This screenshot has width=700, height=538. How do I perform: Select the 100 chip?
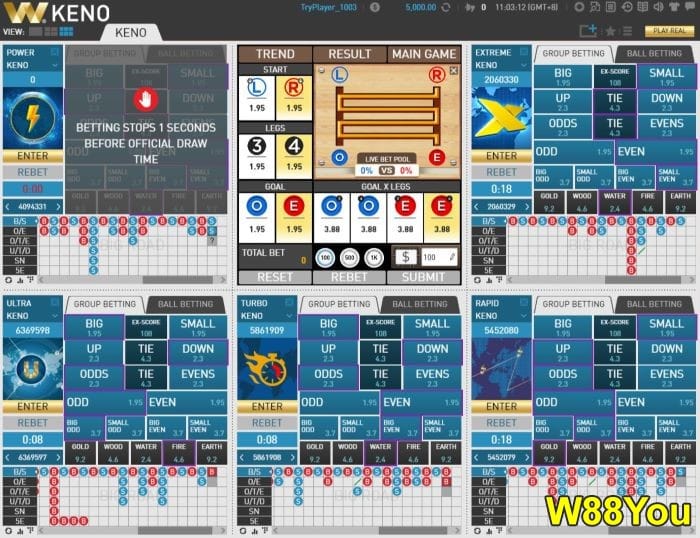pos(325,258)
